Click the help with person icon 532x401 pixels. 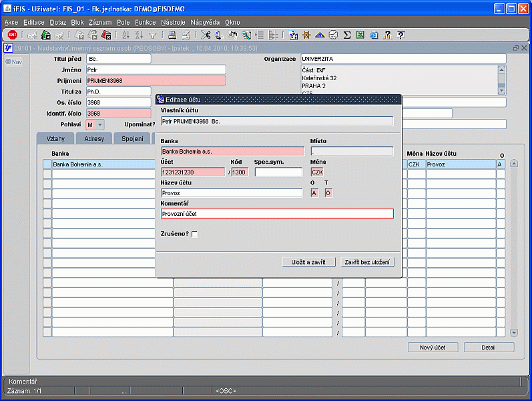pyautogui.click(x=387, y=35)
